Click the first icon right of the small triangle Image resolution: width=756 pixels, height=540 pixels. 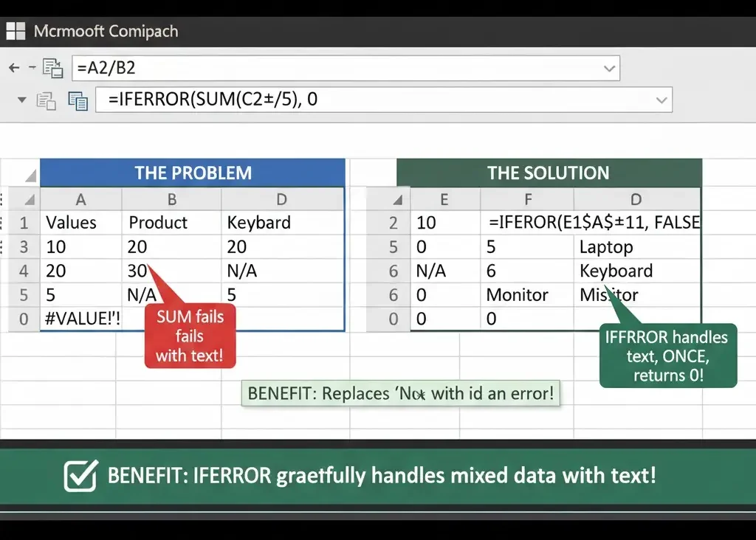point(47,100)
